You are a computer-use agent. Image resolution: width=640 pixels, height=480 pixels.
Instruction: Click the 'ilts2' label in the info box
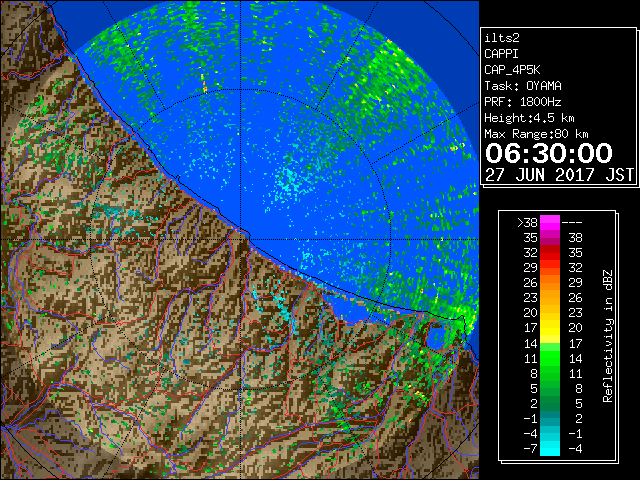[502, 38]
